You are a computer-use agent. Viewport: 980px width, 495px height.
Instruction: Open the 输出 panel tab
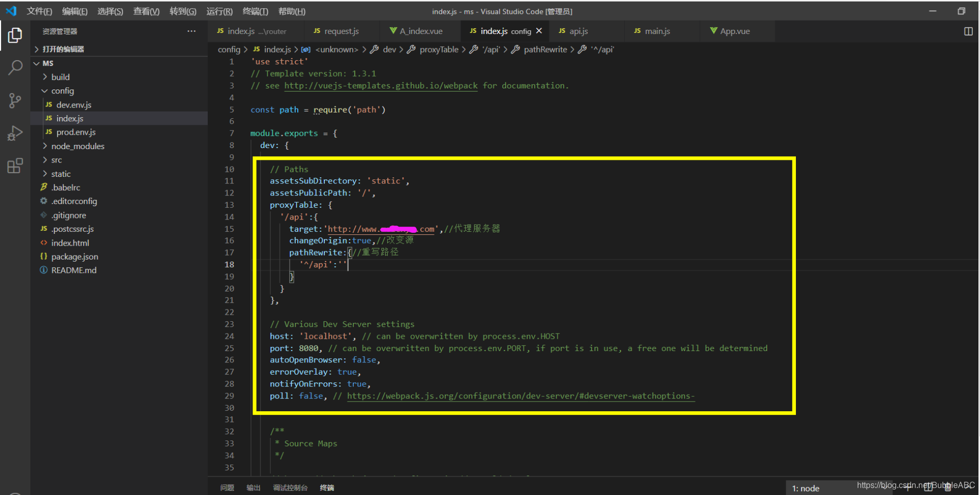[253, 488]
